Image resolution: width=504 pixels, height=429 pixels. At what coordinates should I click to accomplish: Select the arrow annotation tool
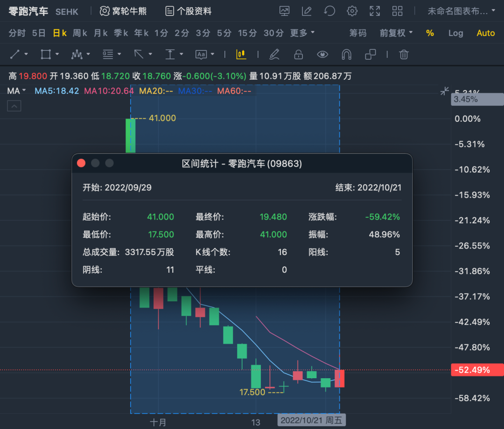(139, 55)
